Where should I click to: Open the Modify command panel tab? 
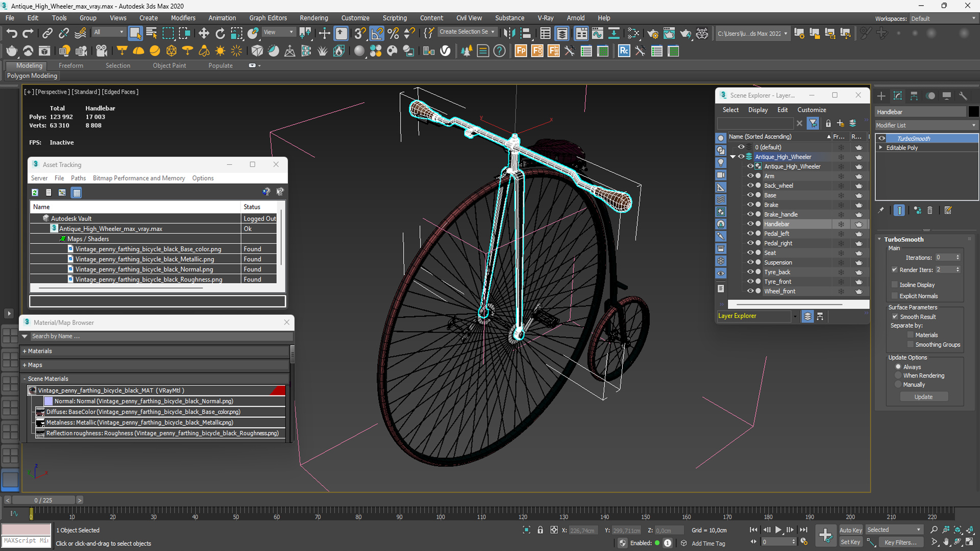898,96
